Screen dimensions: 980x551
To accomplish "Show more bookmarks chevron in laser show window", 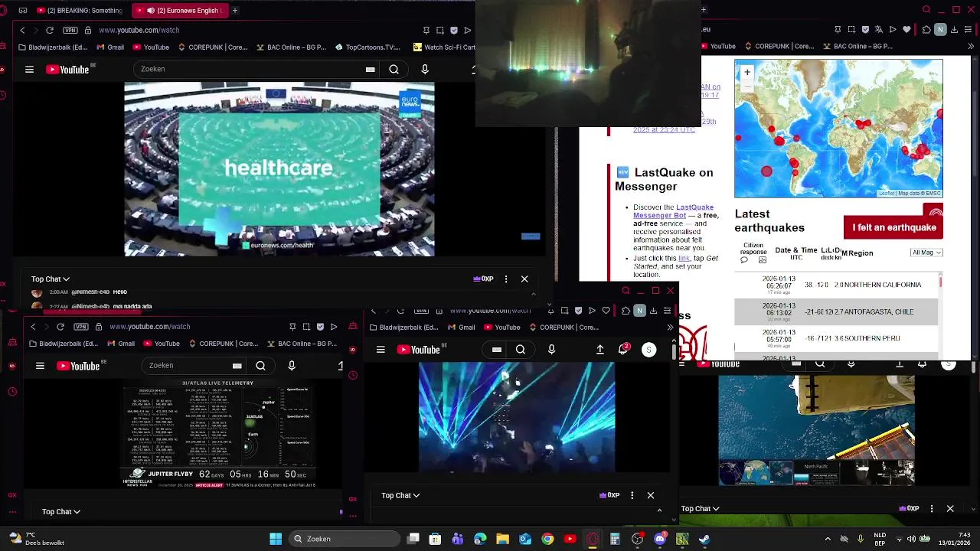I will click(x=670, y=328).
